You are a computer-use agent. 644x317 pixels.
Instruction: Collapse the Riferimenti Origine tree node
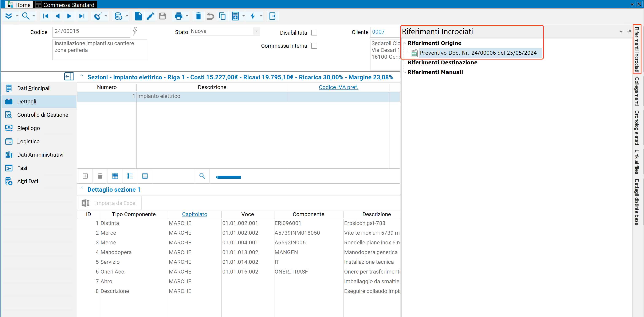[404, 43]
